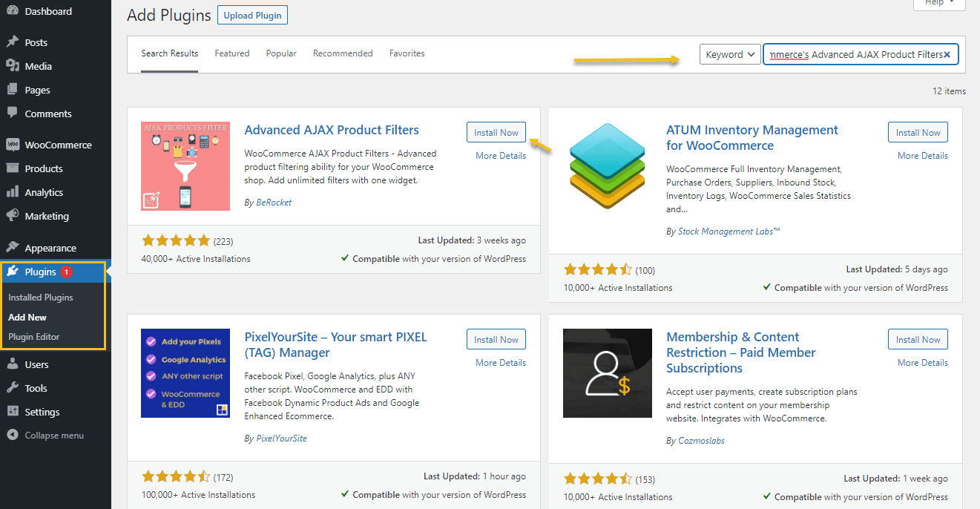Click the PixelYourSite star rating
The width and height of the screenshot is (980, 509).
pos(176,476)
